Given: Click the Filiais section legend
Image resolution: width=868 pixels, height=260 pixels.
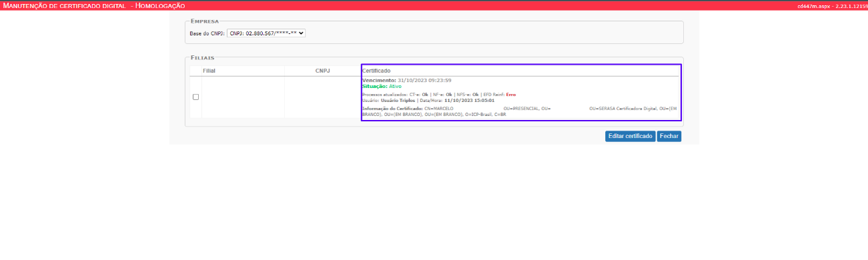Looking at the screenshot, I should pos(203,57).
